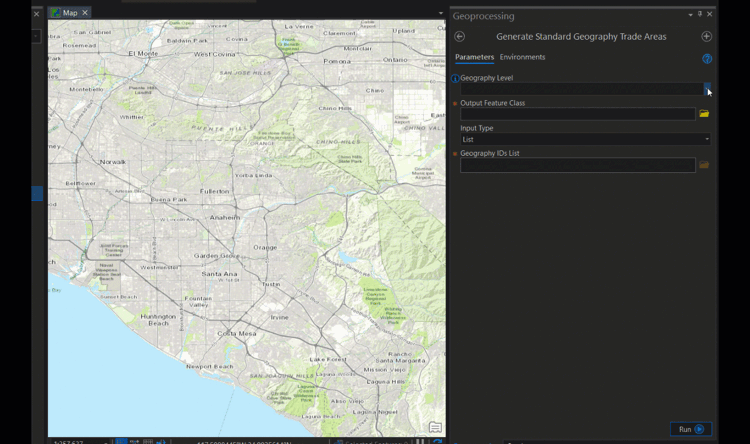
Task: Click the Buena Park label on the map
Action: click(x=169, y=199)
